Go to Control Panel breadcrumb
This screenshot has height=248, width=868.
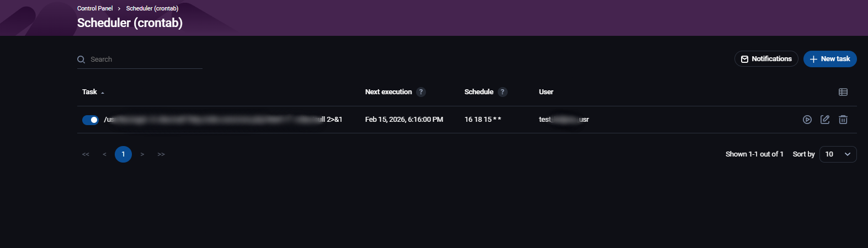click(95, 8)
